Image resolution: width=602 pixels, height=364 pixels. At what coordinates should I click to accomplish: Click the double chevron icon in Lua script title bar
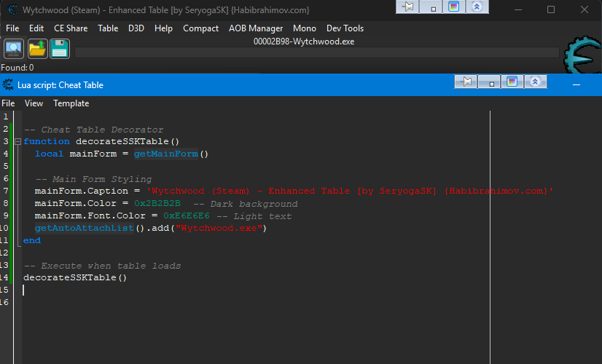click(535, 82)
